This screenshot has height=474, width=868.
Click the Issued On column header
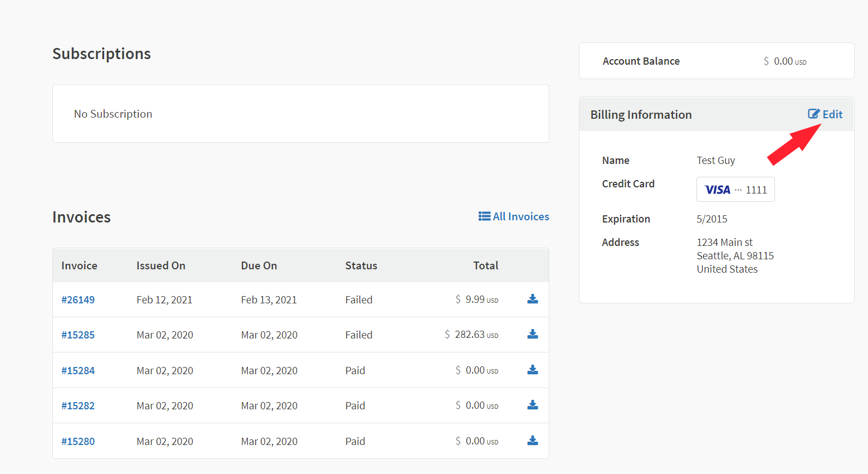point(161,265)
